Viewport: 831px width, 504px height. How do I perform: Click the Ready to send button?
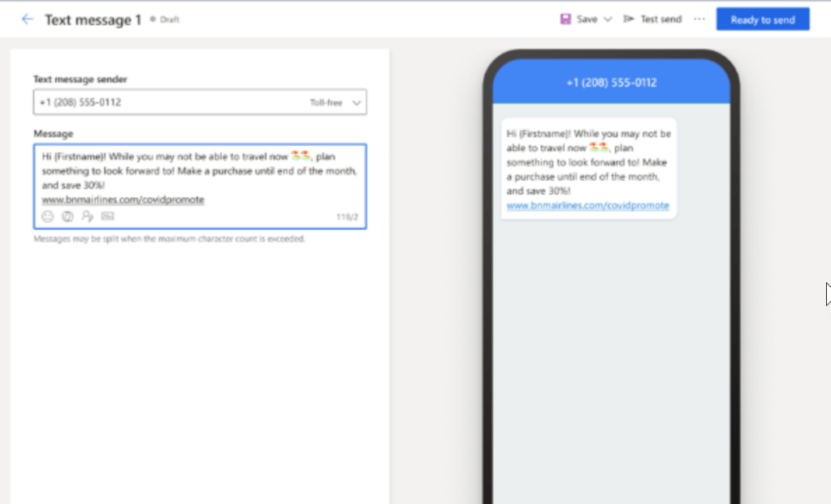[x=762, y=19]
